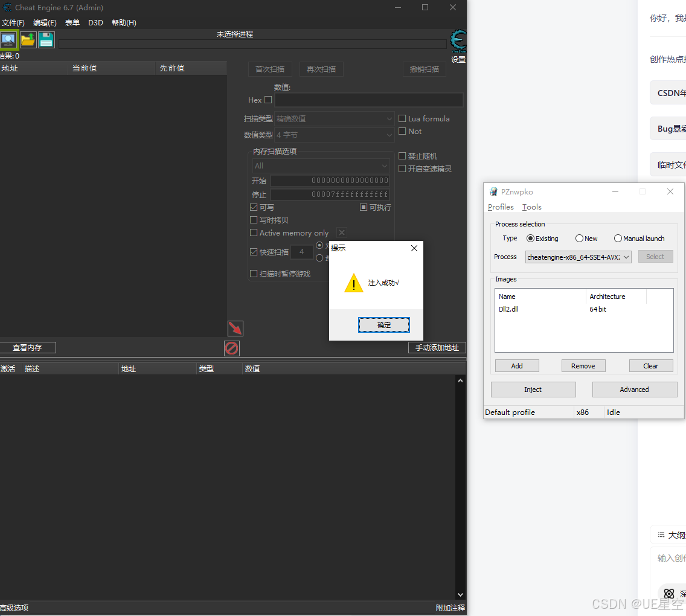Screen dimensions: 686x616
Task: Click the open file folder icon
Action: (x=28, y=40)
